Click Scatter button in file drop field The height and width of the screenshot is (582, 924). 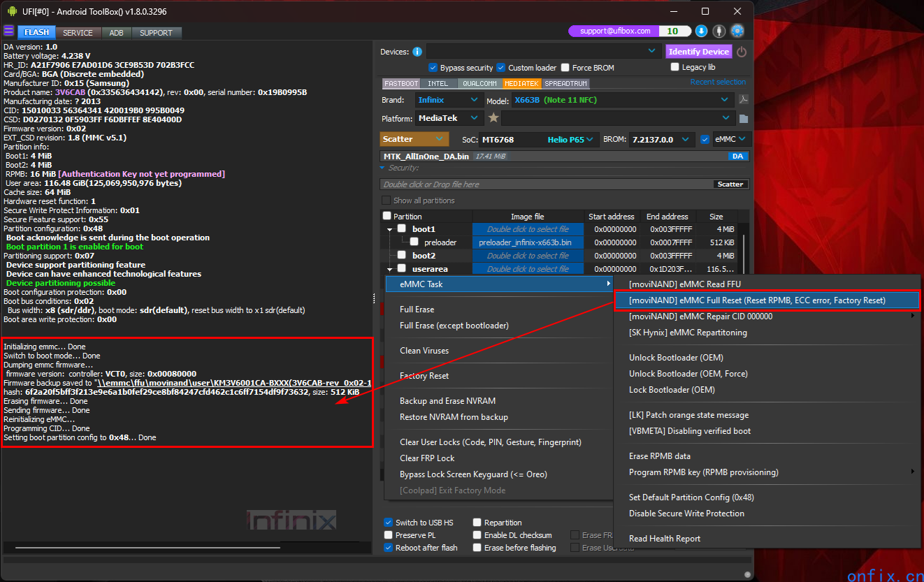730,184
